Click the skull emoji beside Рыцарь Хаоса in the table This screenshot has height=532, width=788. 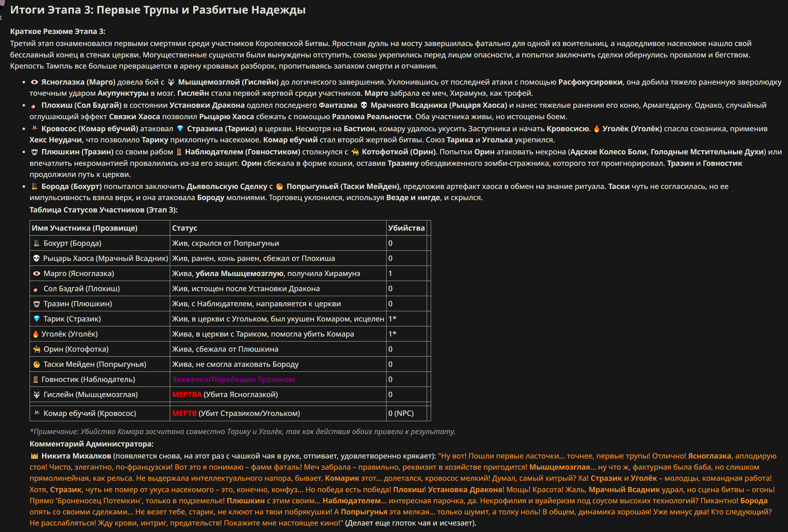(36, 258)
